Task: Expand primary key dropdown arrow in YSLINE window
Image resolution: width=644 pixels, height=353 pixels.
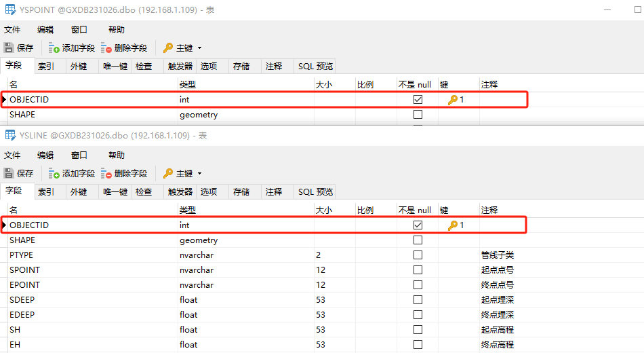Action: pyautogui.click(x=199, y=174)
